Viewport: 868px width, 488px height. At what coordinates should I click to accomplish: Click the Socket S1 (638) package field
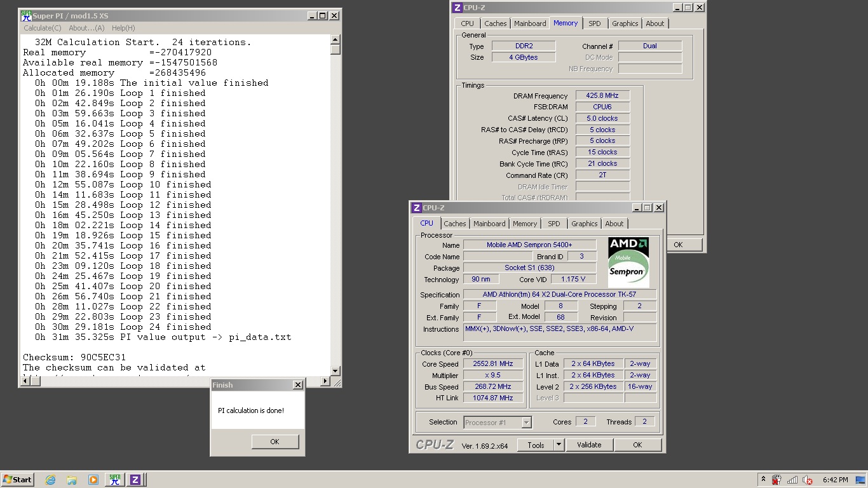click(529, 268)
